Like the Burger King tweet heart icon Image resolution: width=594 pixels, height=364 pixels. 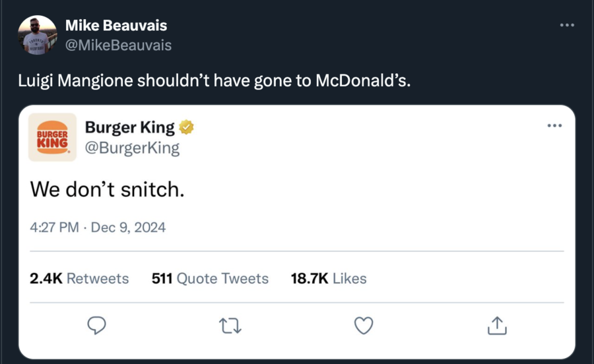pos(364,324)
